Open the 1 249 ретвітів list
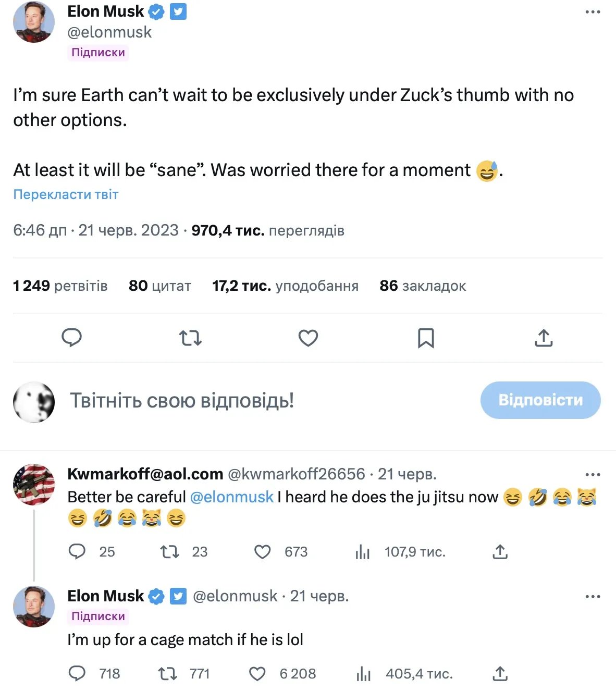616x691 pixels. click(60, 286)
